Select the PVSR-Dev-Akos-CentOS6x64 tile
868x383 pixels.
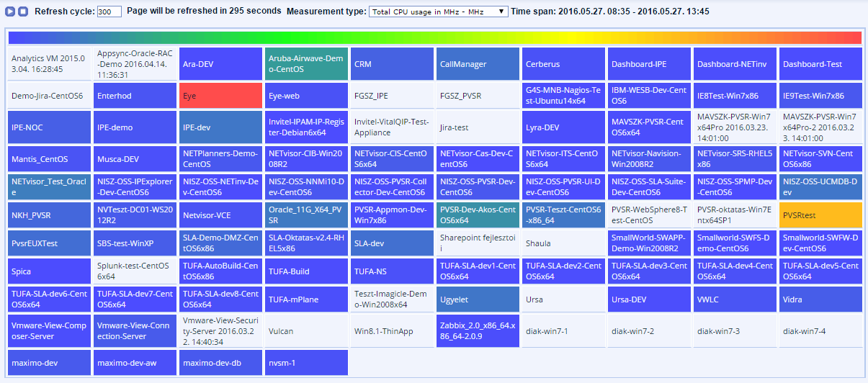(477, 215)
